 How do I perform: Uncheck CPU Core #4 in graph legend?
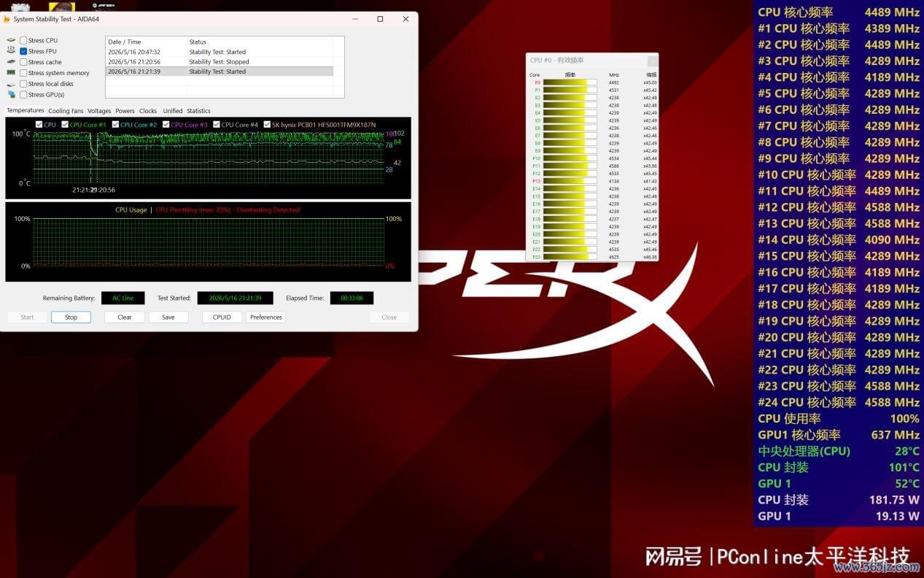217,125
